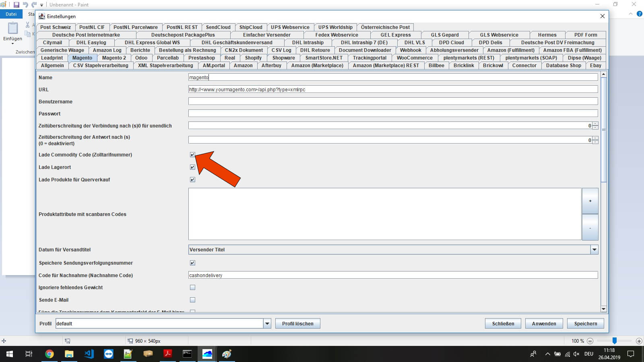
Task: Decrease response timeout with the stepper down arrow
Action: coord(595,142)
